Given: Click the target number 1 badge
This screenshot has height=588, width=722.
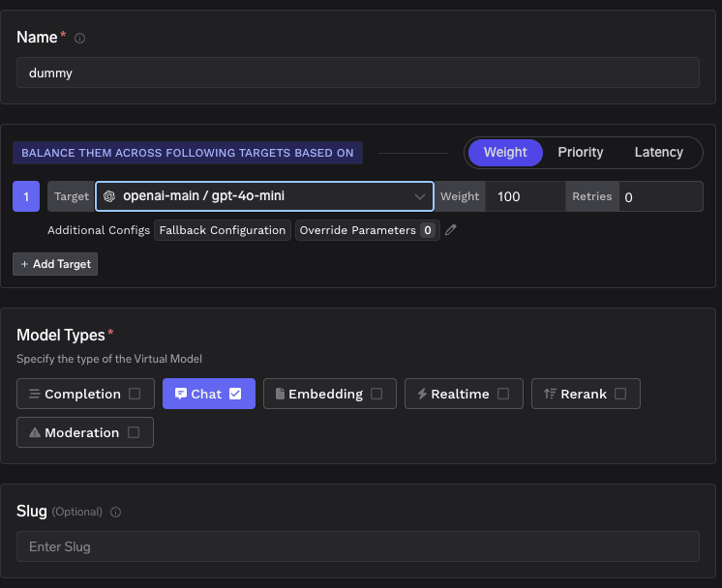Looking at the screenshot, I should pos(26,196).
